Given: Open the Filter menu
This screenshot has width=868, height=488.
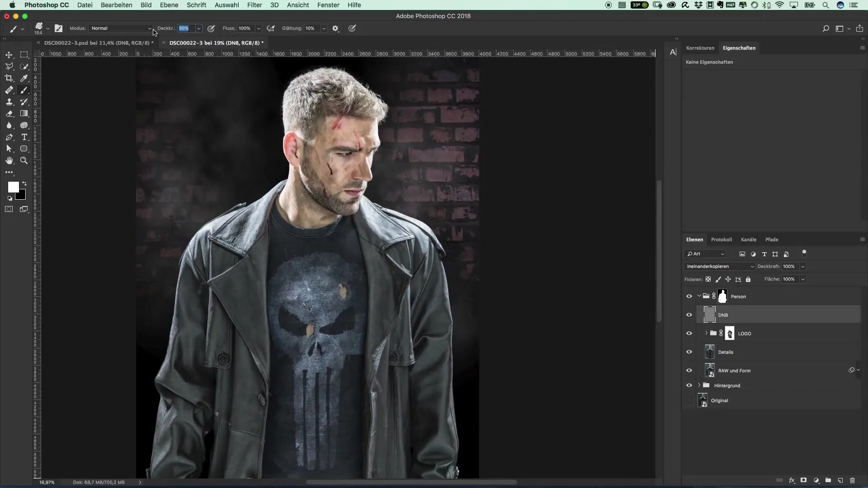Looking at the screenshot, I should click(255, 5).
